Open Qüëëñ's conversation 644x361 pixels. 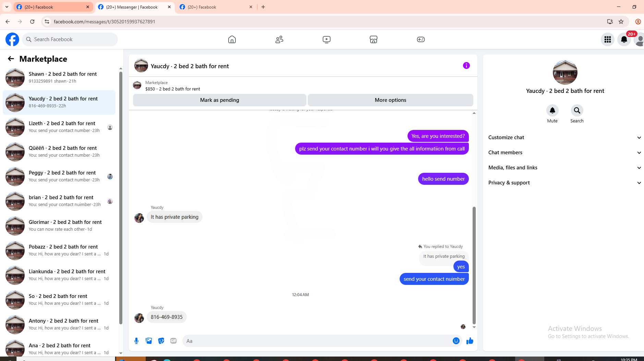(x=59, y=152)
